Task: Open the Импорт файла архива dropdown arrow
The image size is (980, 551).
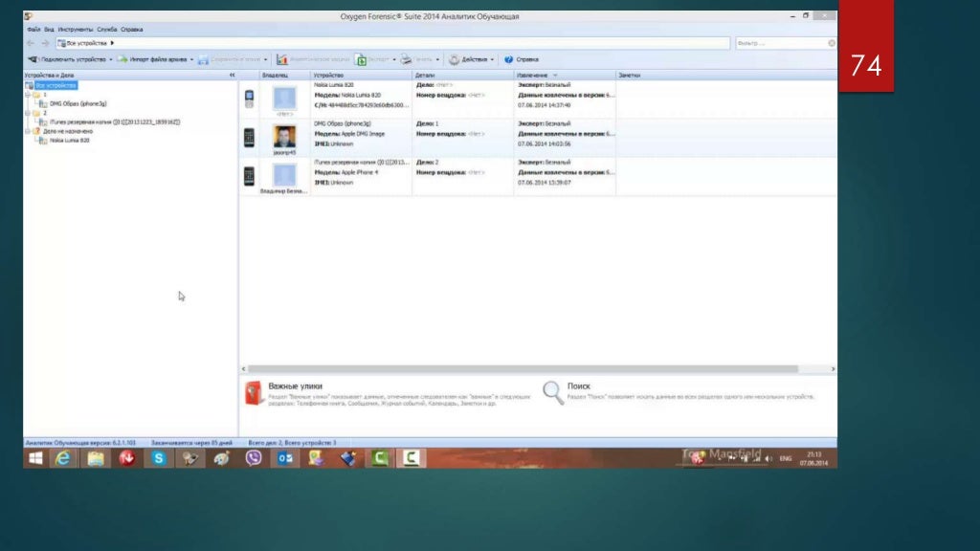Action: click(191, 59)
